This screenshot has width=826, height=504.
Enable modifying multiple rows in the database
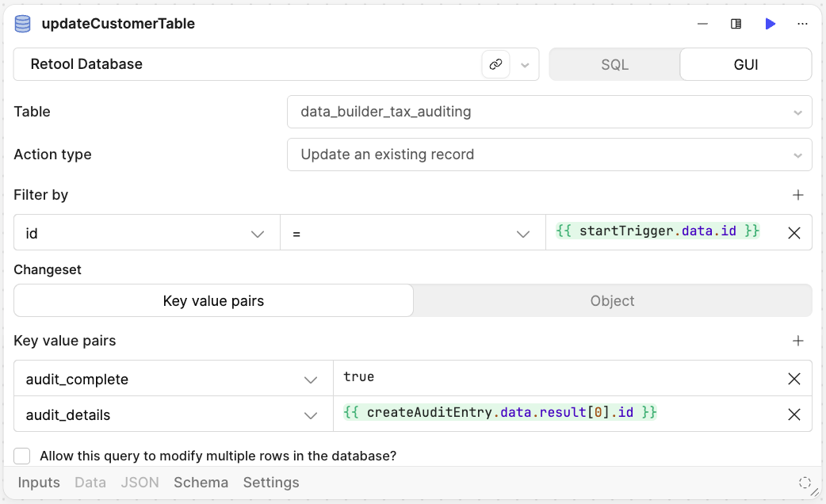coord(21,456)
